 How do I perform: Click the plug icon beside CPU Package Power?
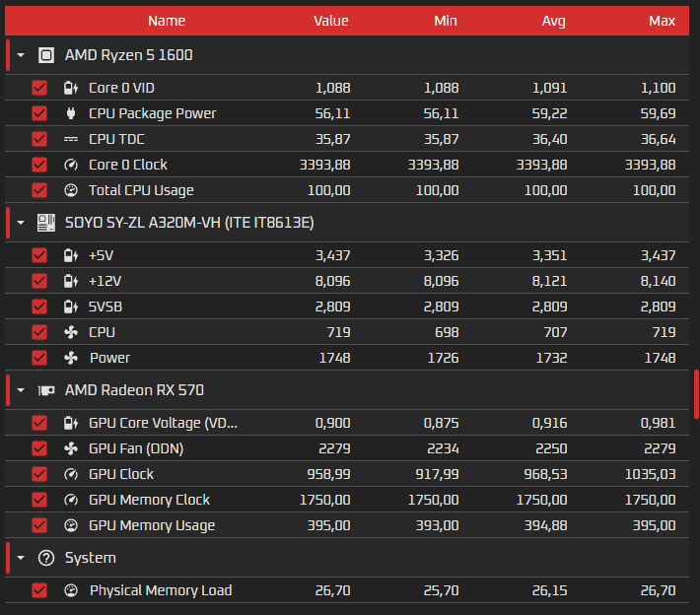71,113
